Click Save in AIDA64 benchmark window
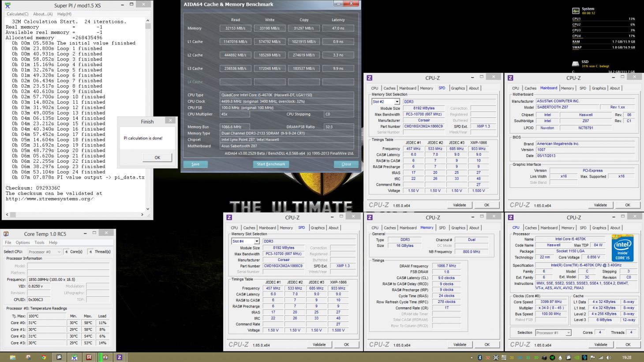 point(195,164)
